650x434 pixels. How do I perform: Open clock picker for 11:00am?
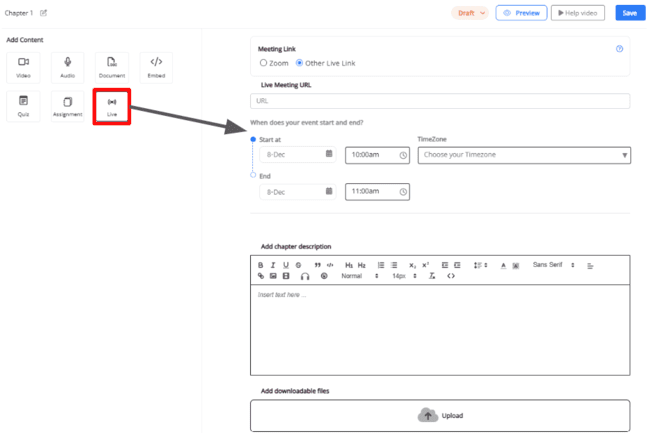[x=403, y=192]
